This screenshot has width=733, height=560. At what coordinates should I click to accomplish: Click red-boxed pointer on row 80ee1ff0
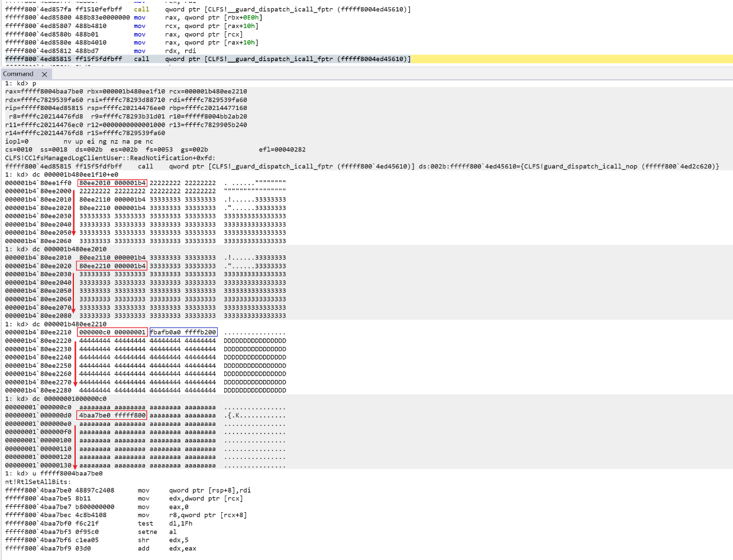112,183
